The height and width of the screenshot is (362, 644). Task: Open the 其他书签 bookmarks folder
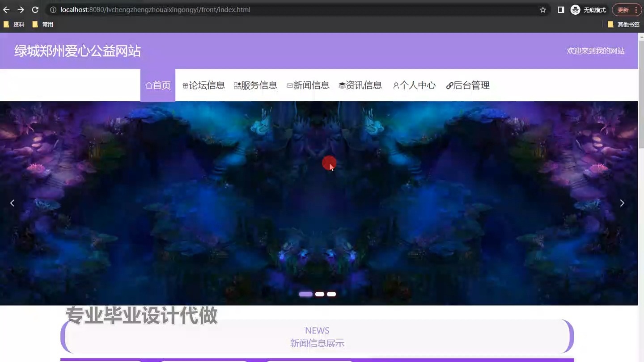pyautogui.click(x=624, y=25)
